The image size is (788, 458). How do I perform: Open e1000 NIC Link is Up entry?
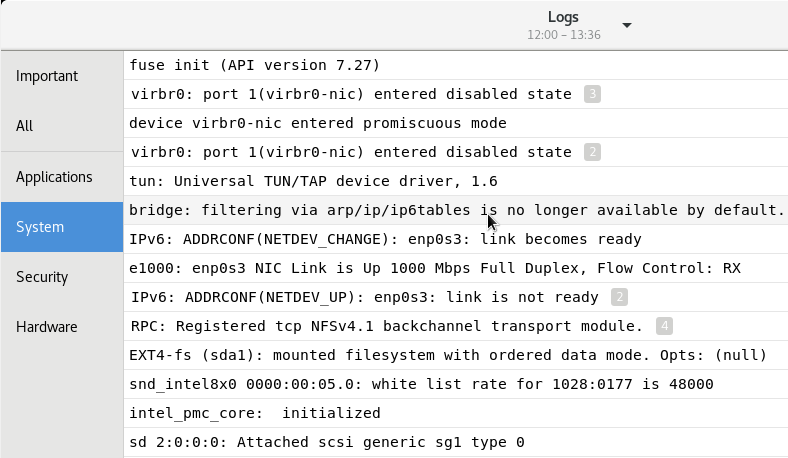456,268
